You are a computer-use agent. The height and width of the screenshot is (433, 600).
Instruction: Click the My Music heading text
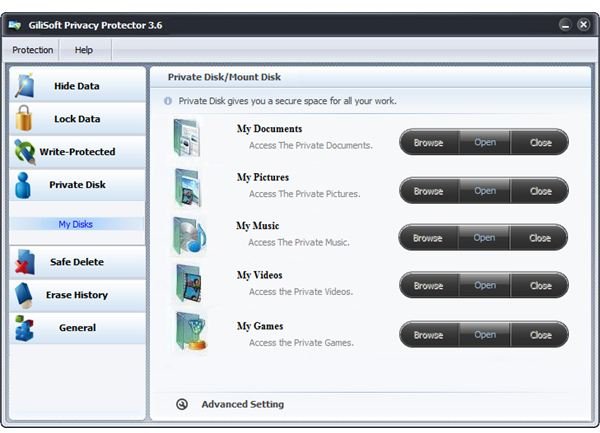[x=258, y=226]
